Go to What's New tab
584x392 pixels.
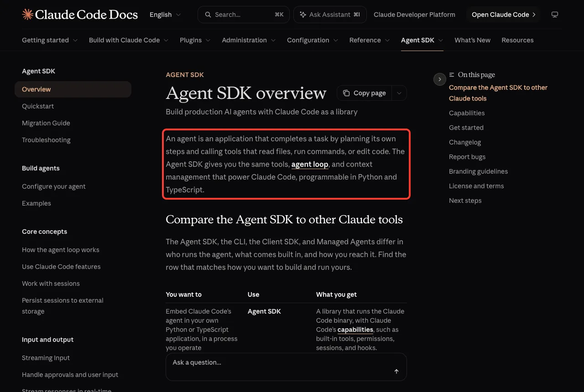[x=472, y=40]
